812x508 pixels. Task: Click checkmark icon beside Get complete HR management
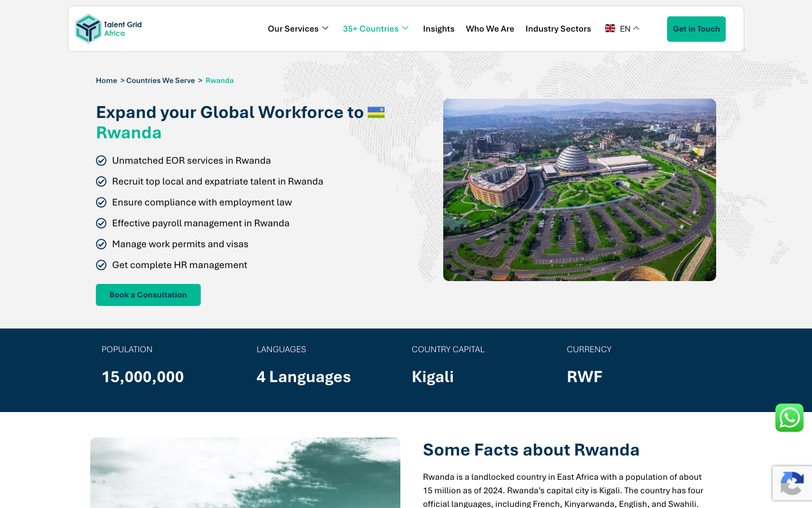click(101, 265)
